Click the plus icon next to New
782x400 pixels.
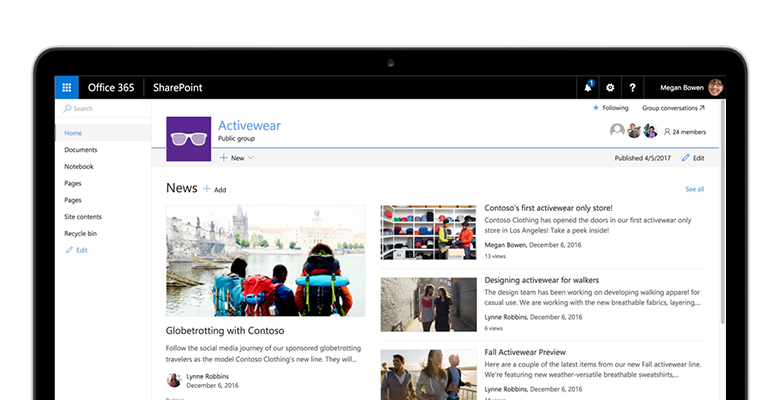pyautogui.click(x=223, y=158)
